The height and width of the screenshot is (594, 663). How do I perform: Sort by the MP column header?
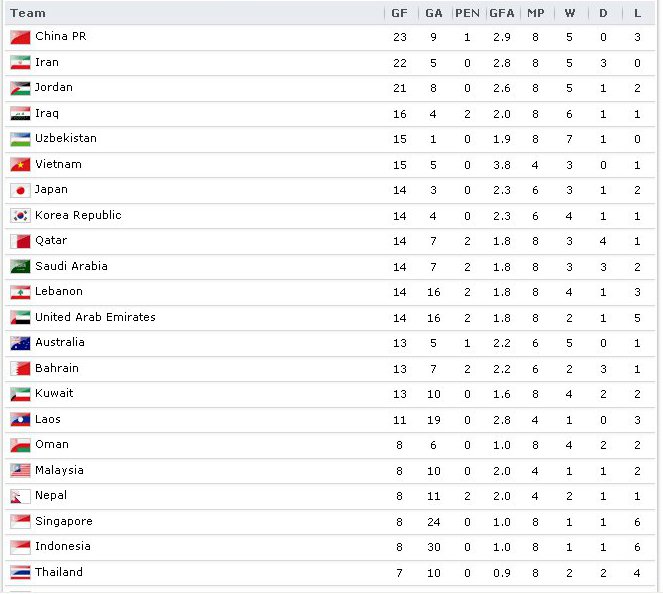click(536, 13)
